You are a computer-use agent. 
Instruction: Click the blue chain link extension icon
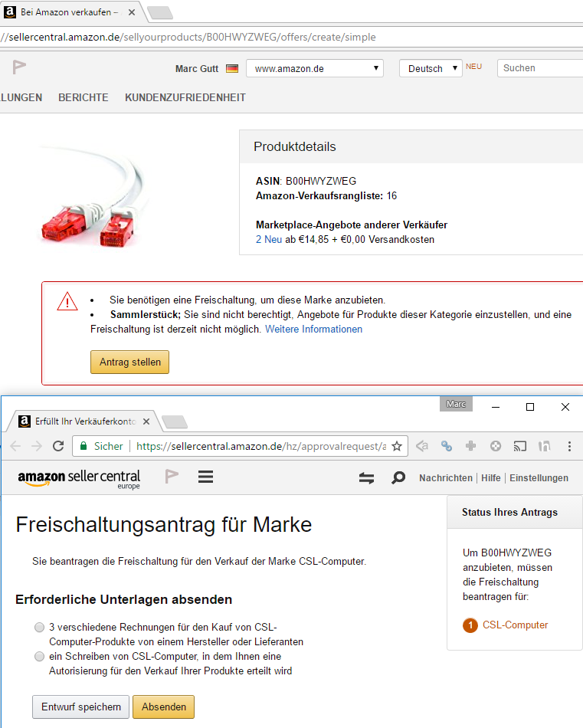click(447, 446)
